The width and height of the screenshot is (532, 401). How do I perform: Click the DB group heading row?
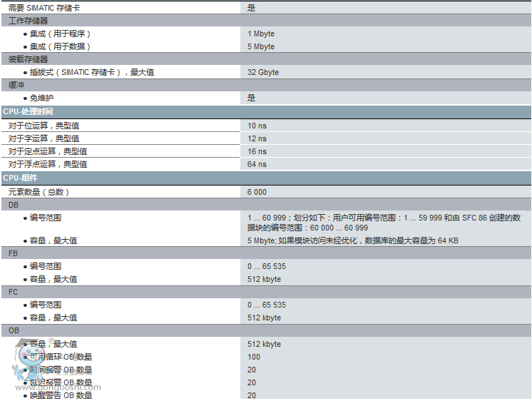click(14, 205)
